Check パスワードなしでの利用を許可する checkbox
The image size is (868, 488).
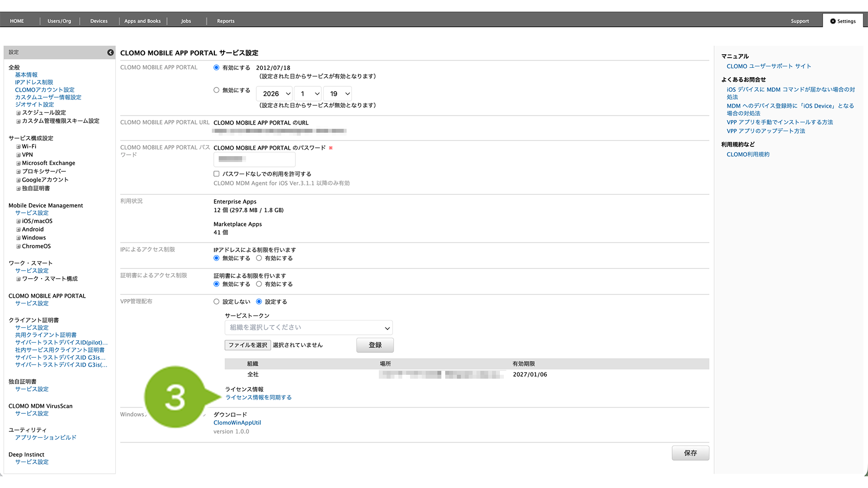click(x=216, y=174)
